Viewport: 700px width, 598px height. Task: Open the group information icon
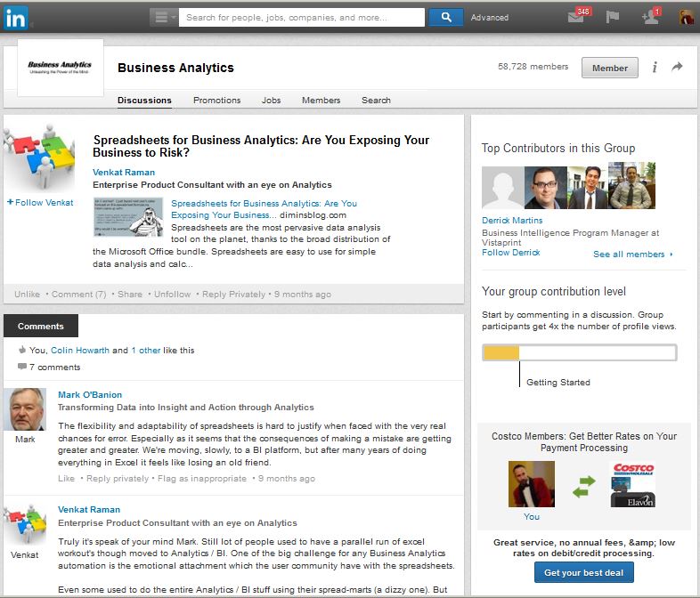(655, 68)
